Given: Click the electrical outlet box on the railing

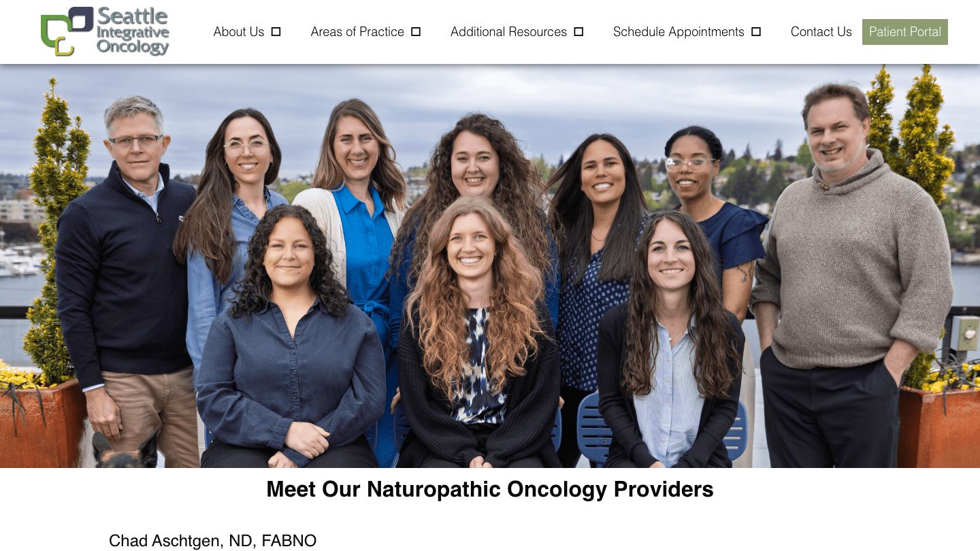Looking at the screenshot, I should [x=964, y=334].
